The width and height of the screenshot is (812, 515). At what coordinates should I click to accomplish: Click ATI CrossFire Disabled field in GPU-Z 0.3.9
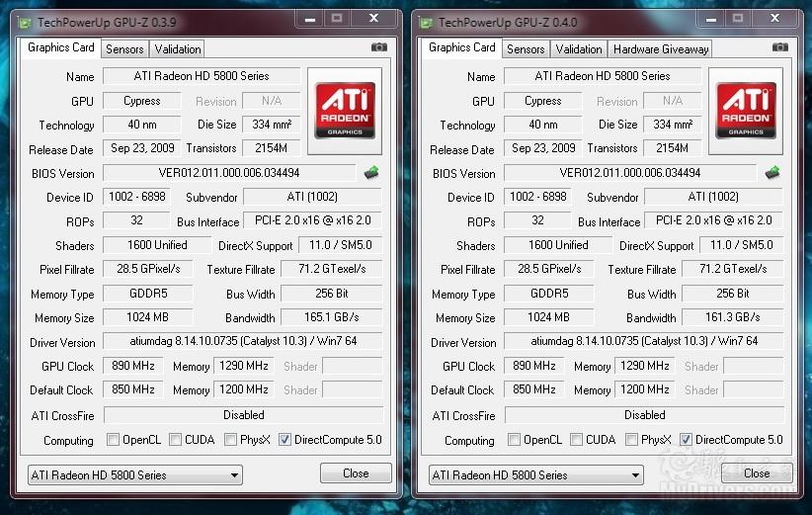click(243, 415)
